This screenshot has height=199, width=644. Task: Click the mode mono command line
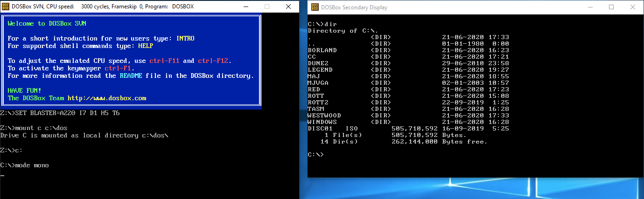pos(24,165)
